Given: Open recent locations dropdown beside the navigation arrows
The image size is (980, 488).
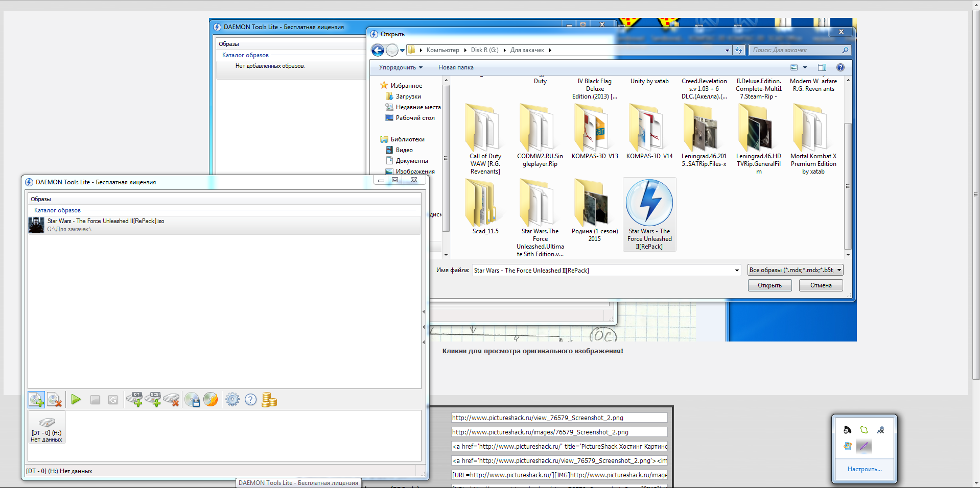Looking at the screenshot, I should [x=403, y=50].
